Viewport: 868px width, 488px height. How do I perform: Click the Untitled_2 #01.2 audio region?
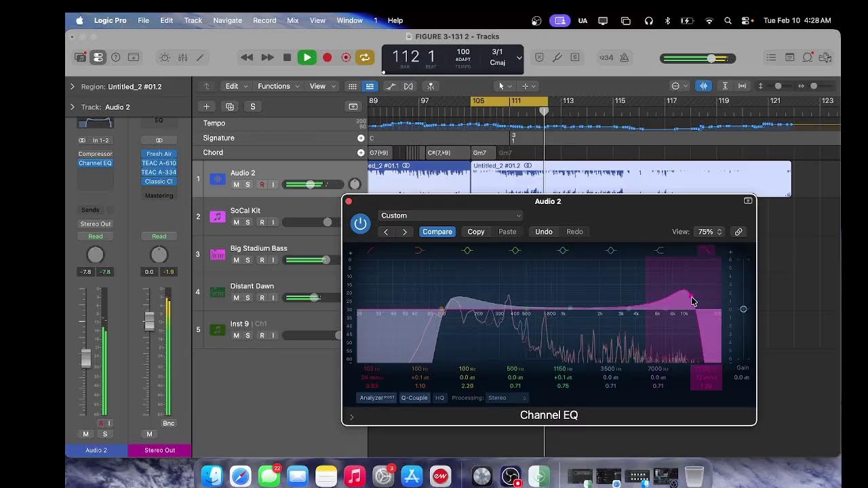click(631, 179)
